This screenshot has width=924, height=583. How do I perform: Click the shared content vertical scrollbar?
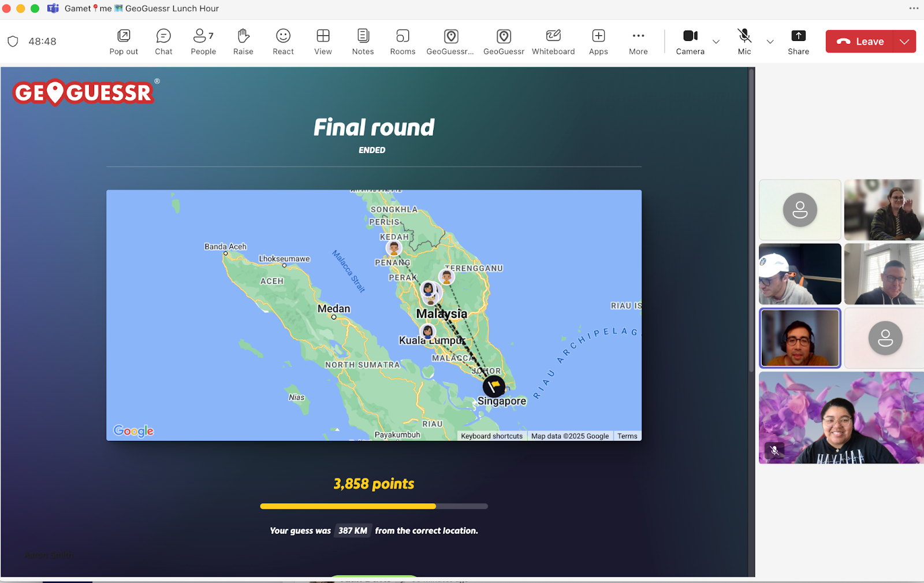pos(751,220)
